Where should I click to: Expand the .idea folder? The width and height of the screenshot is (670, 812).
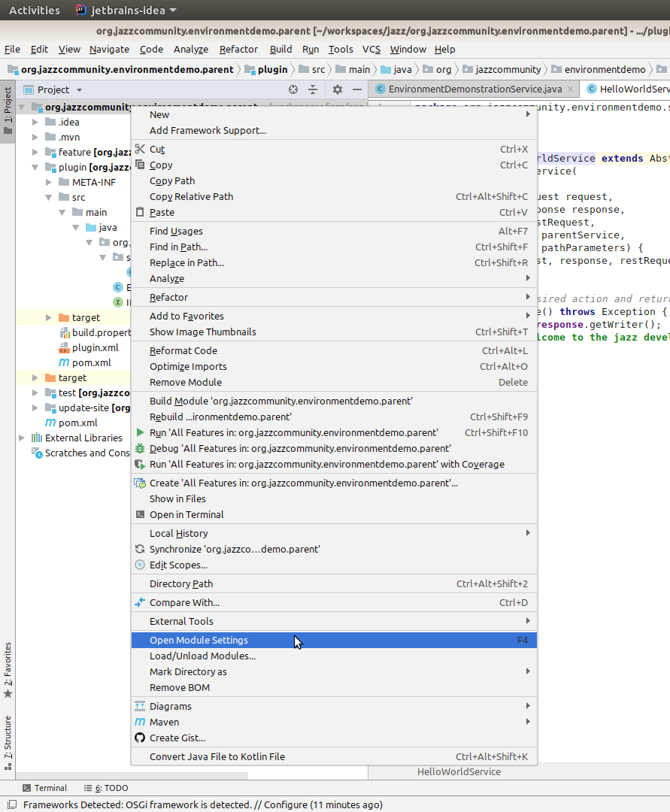click(35, 123)
